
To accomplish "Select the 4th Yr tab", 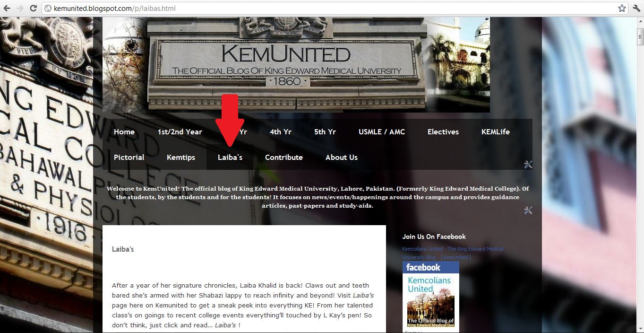I will (x=281, y=132).
